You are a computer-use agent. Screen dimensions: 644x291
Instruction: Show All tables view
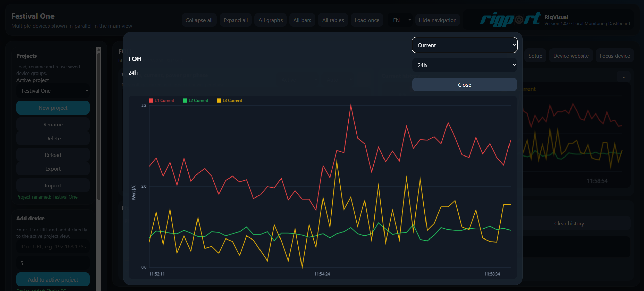coord(333,20)
